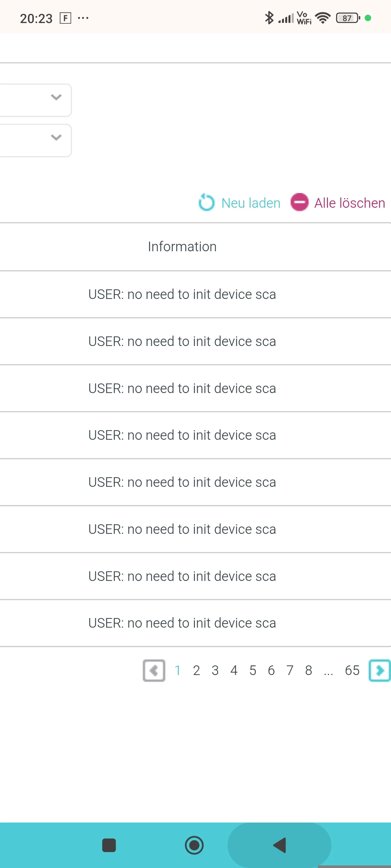
Task: Expand the upper dropdown chevron
Action: (56, 97)
